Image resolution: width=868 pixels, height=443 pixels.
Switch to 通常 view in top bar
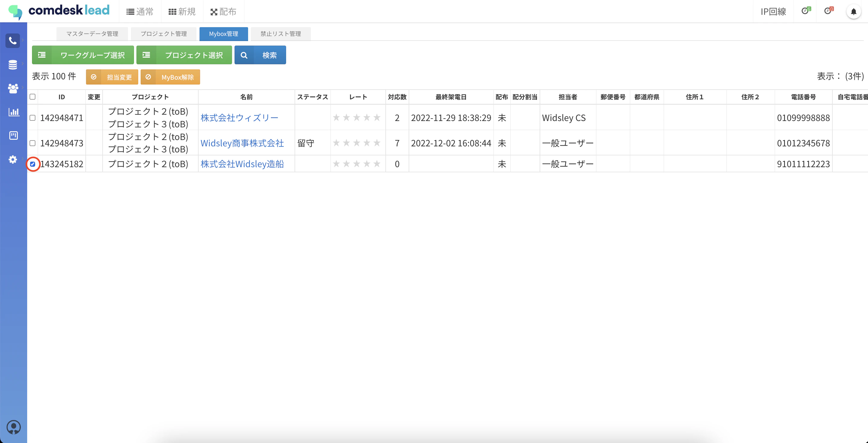[x=140, y=12]
